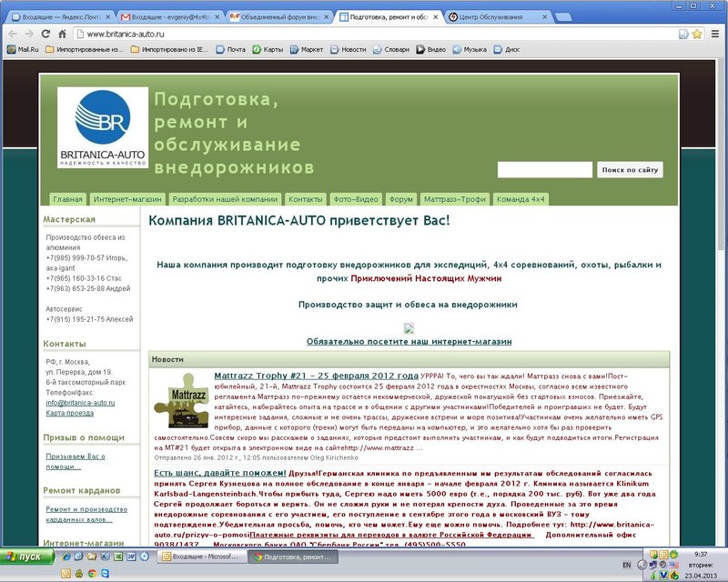The width and height of the screenshot is (728, 582).
Task: Follow the Обязательно посетите наш интернет-магазин link
Action: pos(409,342)
